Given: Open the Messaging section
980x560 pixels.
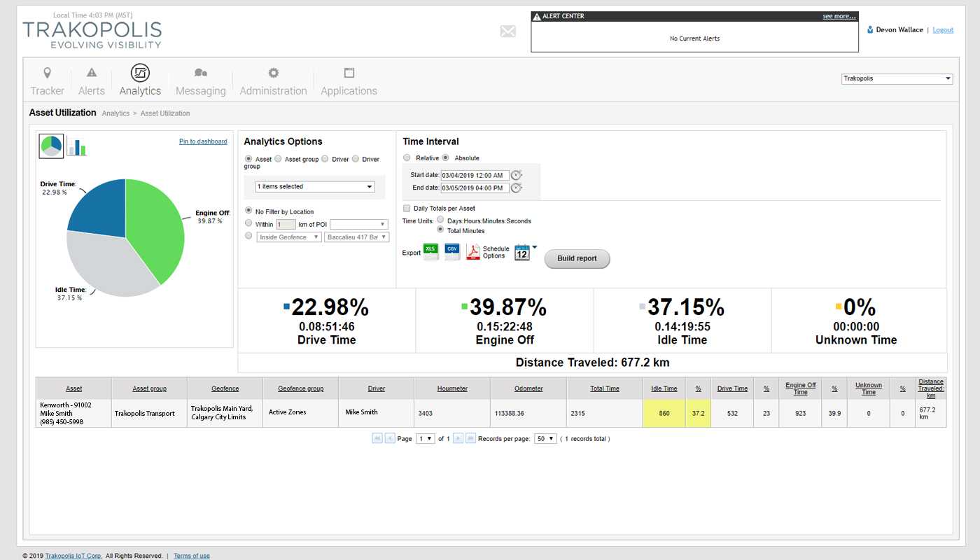Looking at the screenshot, I should [201, 81].
